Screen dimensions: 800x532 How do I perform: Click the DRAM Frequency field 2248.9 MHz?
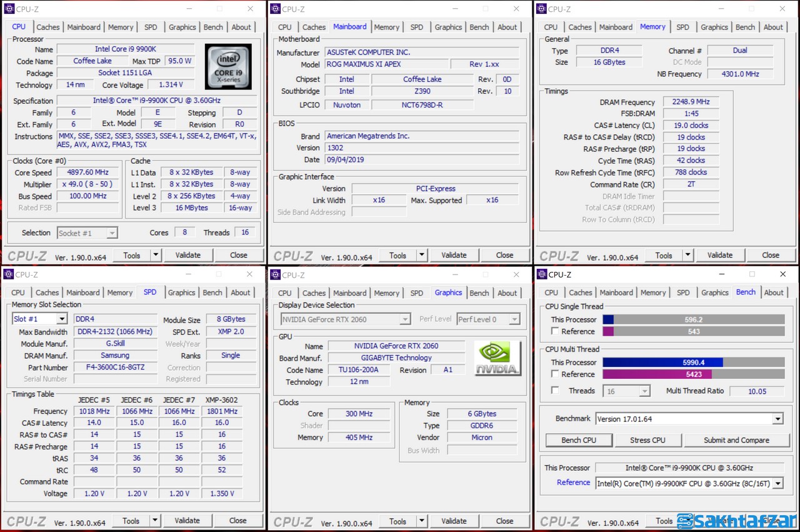tap(691, 102)
